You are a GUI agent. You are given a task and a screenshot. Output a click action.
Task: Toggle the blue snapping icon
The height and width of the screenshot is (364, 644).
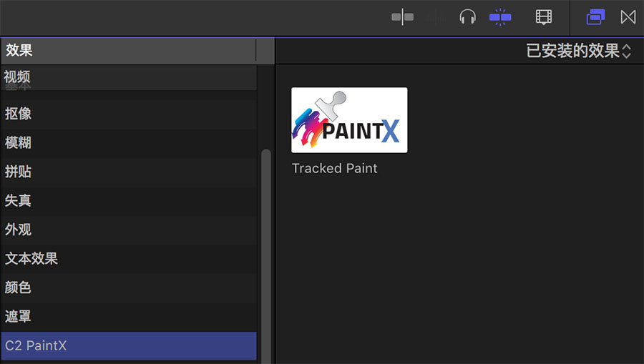point(500,17)
